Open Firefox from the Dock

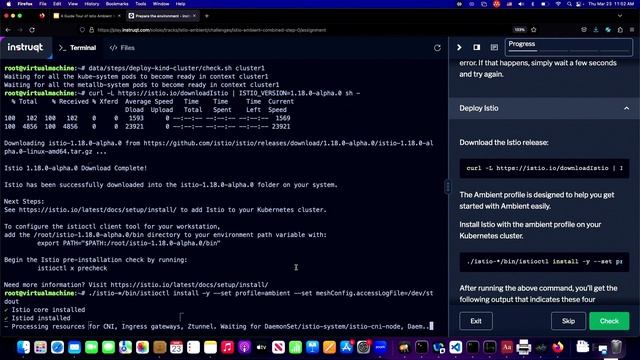click(x=558, y=347)
